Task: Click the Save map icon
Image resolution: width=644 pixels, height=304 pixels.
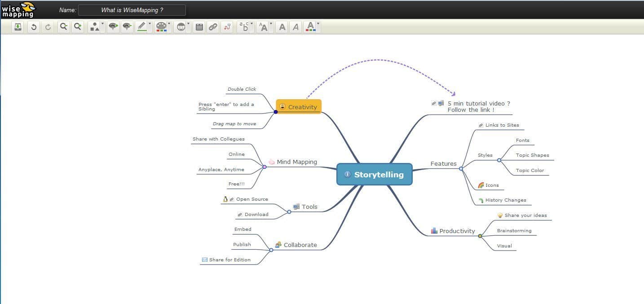Action: pos(18,27)
